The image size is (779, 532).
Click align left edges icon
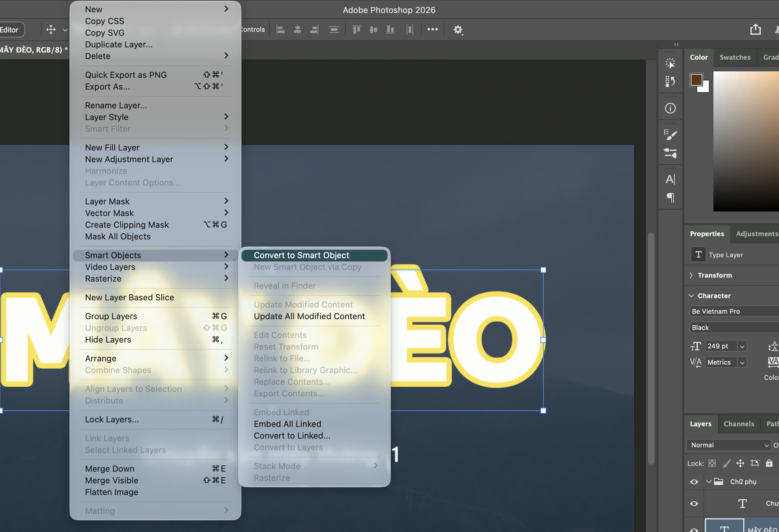(280, 29)
